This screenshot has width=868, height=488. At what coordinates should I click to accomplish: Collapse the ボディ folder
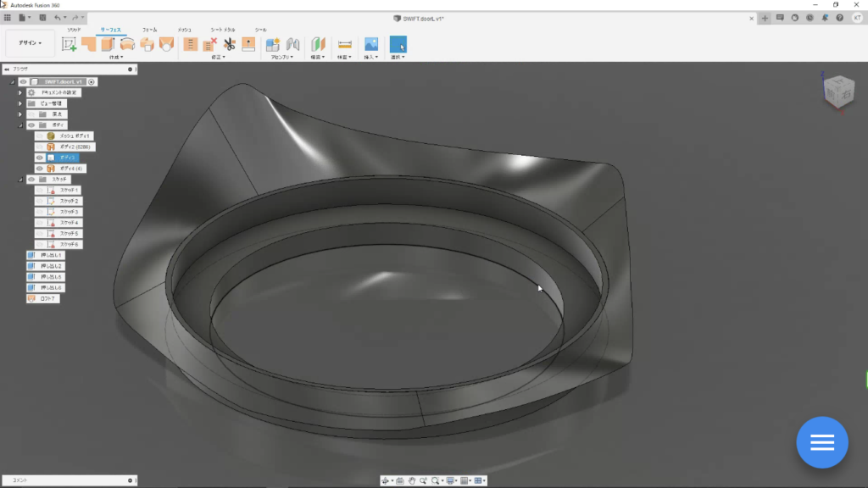pyautogui.click(x=20, y=125)
